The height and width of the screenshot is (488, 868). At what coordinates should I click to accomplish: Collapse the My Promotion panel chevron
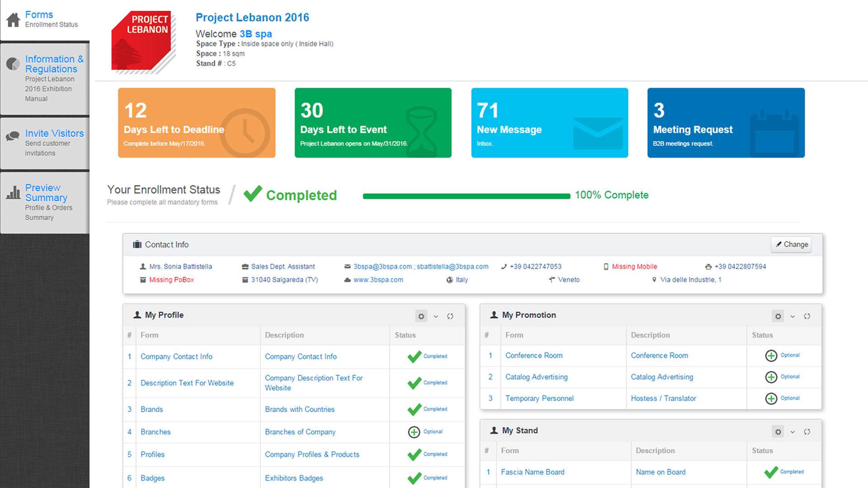(793, 316)
